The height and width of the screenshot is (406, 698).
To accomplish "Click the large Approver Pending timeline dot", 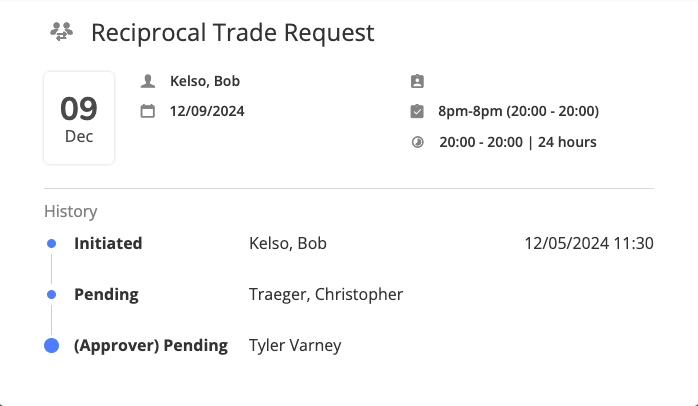I will tap(52, 345).
